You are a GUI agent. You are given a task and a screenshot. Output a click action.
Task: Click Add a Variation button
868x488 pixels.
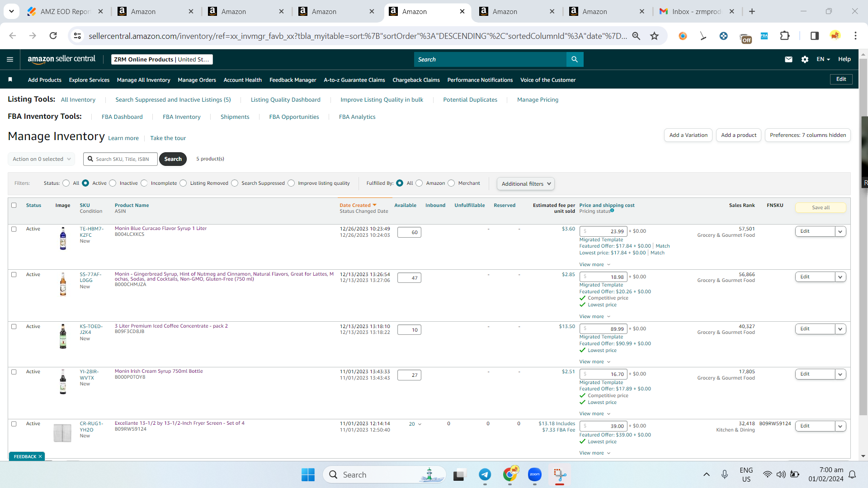689,135
